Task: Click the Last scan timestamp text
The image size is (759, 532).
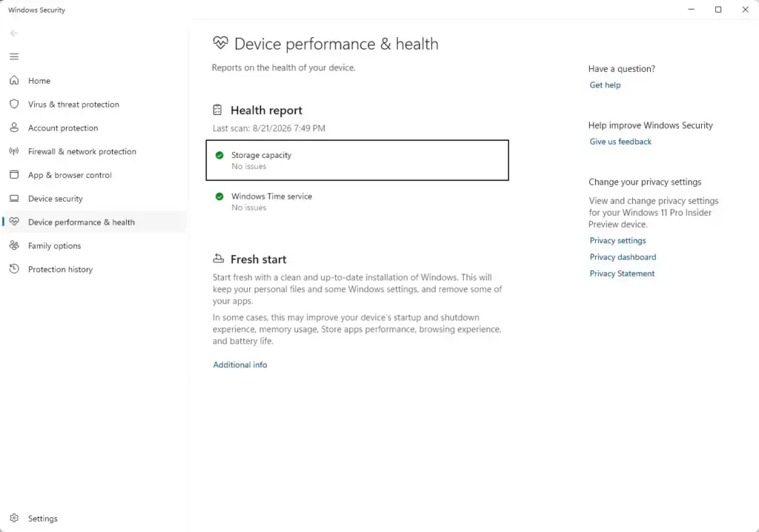Action: point(268,128)
